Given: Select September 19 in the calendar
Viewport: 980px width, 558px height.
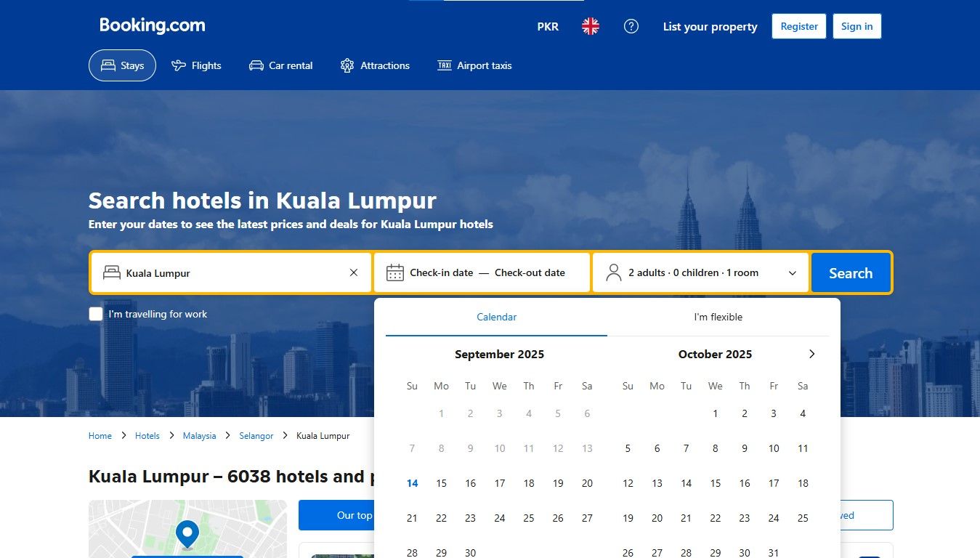Looking at the screenshot, I should click(x=558, y=483).
